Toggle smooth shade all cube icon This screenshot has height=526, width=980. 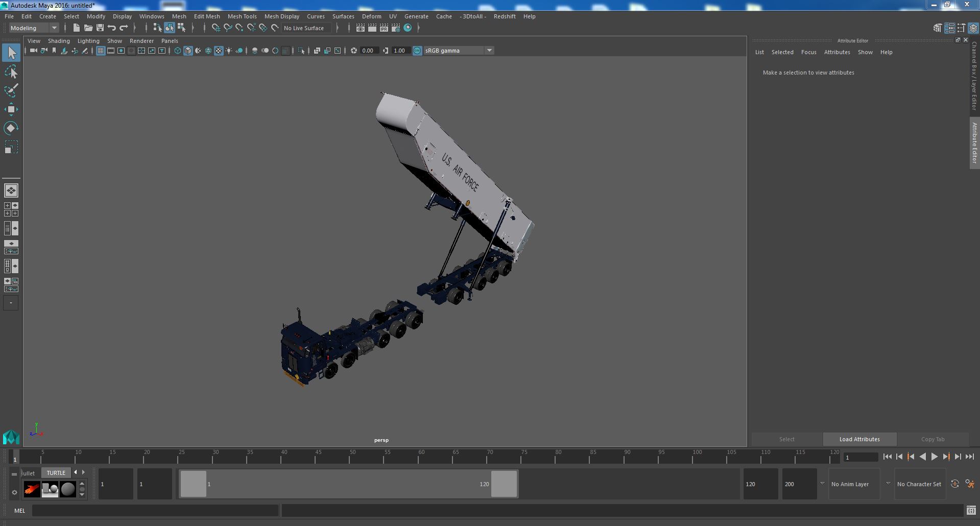[x=188, y=51]
